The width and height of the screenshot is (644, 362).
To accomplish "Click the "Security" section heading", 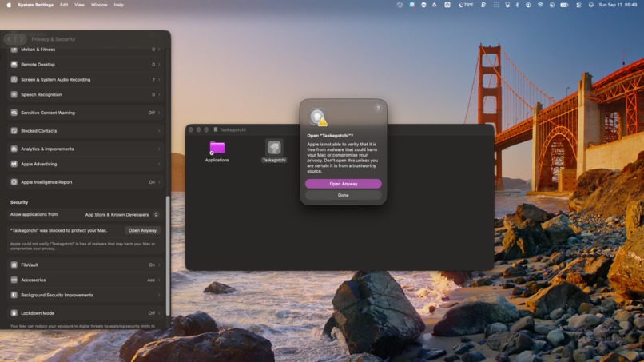I will coord(19,202).
